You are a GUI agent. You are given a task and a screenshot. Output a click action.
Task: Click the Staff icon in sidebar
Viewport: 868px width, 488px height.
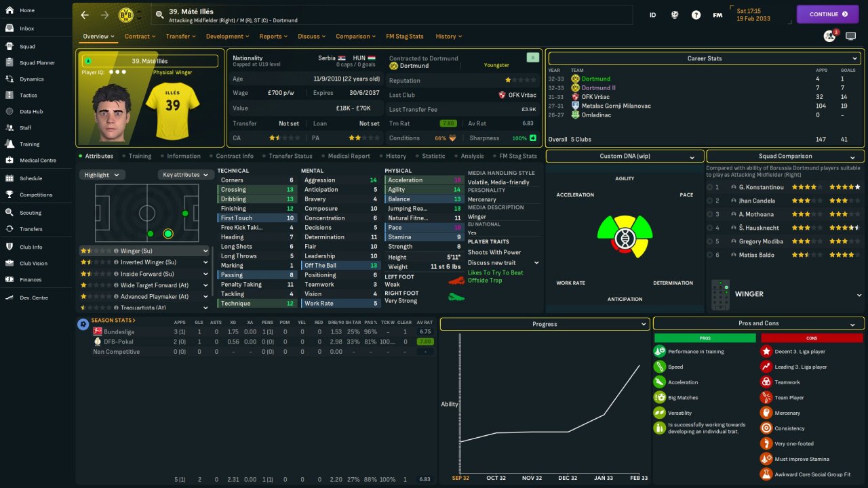tap(9, 127)
